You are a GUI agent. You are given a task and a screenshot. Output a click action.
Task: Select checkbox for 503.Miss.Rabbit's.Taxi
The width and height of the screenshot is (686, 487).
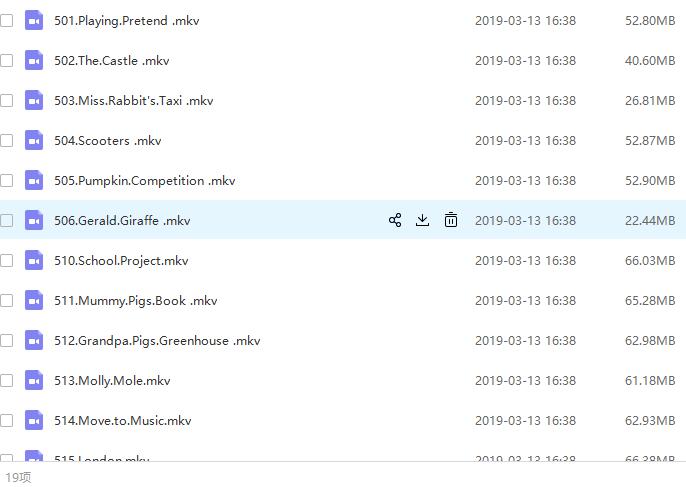pos(6,101)
